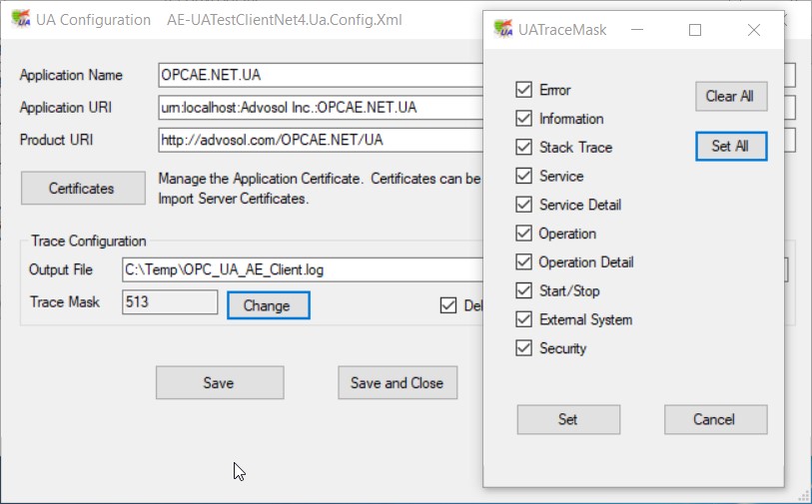Open the Certificates manager
The width and height of the screenshot is (812, 504).
click(x=82, y=188)
